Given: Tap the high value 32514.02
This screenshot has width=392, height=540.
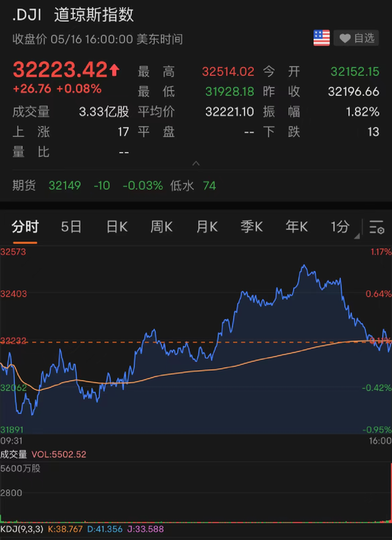Looking at the screenshot, I should (x=228, y=72).
